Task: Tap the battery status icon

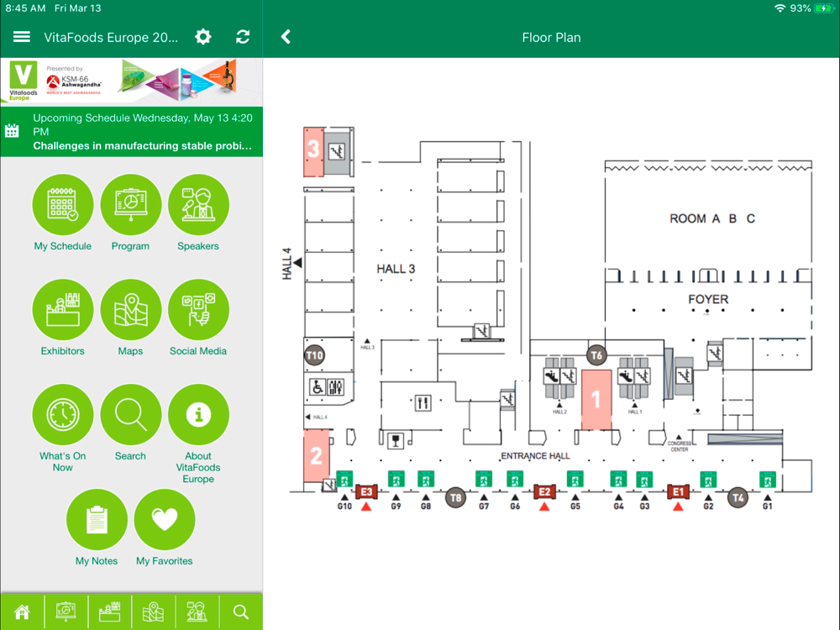Action: 823,8
